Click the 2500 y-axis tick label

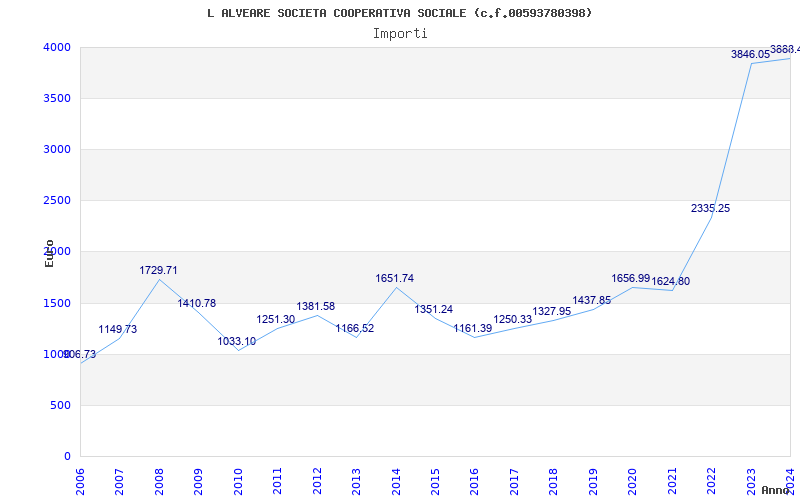click(55, 201)
